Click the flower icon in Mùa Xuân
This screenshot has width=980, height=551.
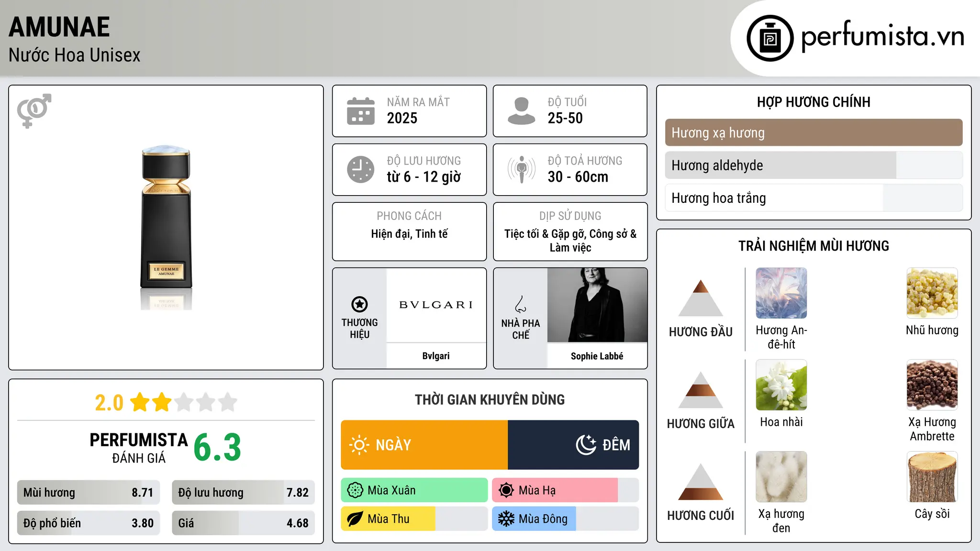pos(355,490)
